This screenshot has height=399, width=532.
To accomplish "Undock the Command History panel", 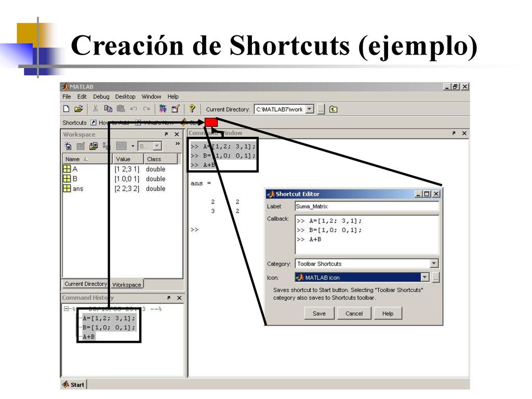I will point(169,298).
